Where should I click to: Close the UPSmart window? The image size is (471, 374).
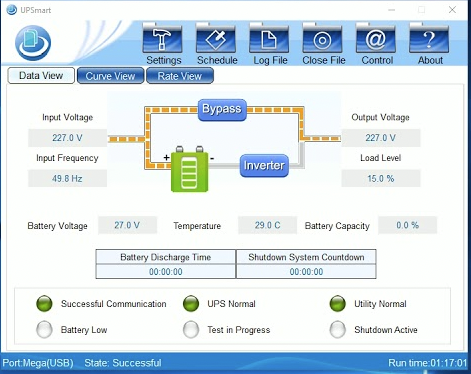[452, 10]
